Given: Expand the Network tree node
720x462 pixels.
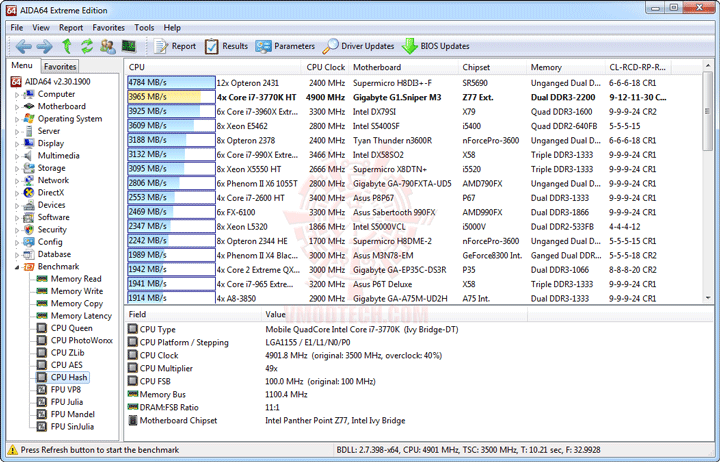Looking at the screenshot, I should coord(17,181).
